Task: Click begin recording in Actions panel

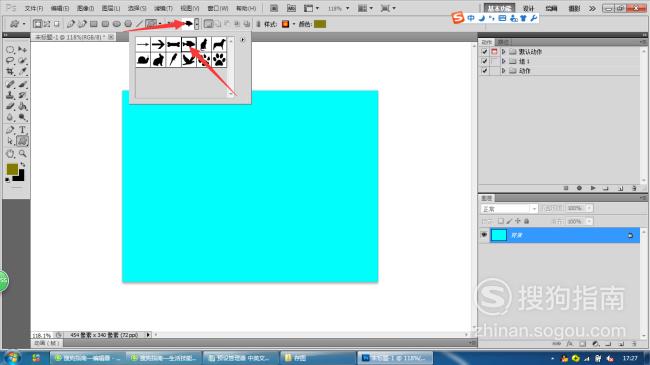Action: pos(579,188)
